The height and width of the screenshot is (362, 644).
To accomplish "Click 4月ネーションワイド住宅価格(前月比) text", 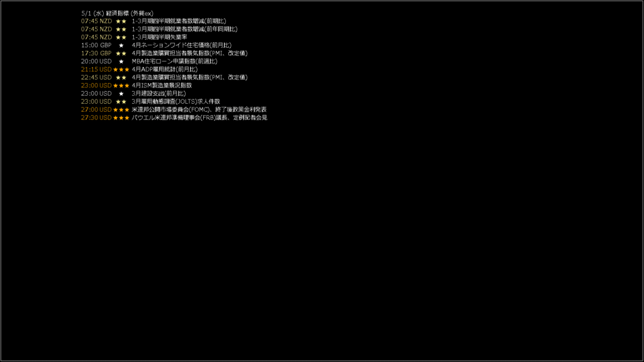I will [x=181, y=45].
